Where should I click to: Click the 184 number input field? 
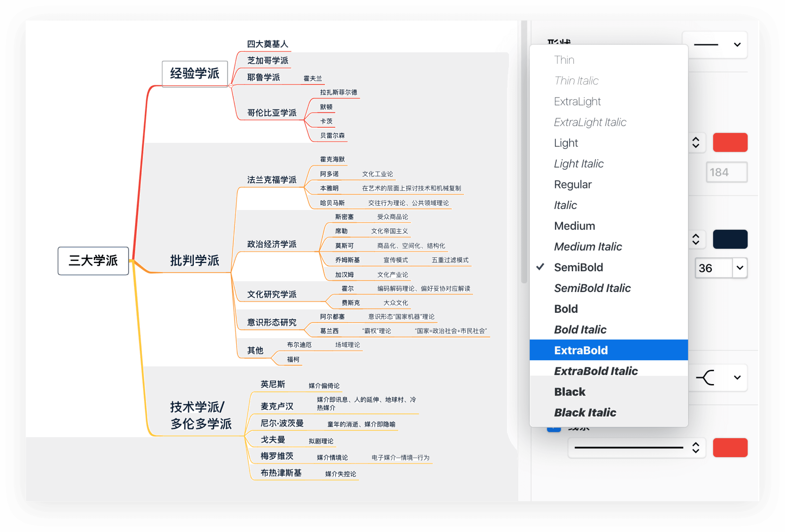click(x=727, y=172)
